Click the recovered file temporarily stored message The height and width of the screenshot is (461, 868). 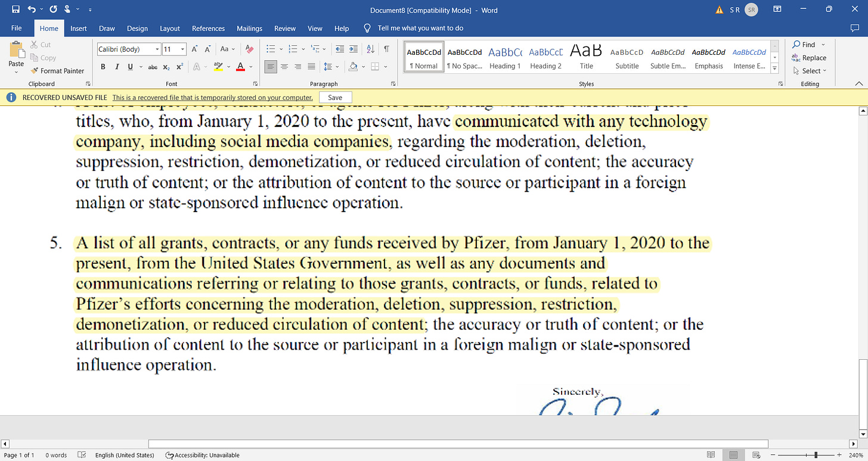(x=212, y=98)
